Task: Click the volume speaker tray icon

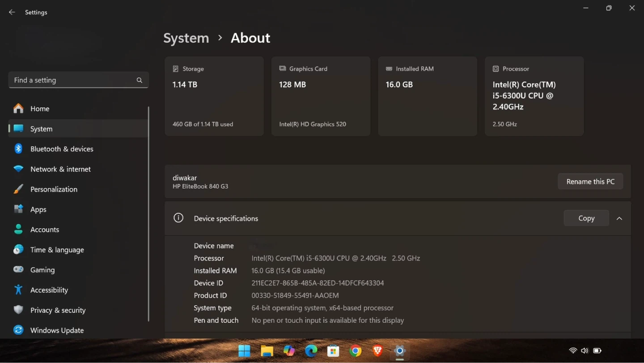Action: coord(585,350)
